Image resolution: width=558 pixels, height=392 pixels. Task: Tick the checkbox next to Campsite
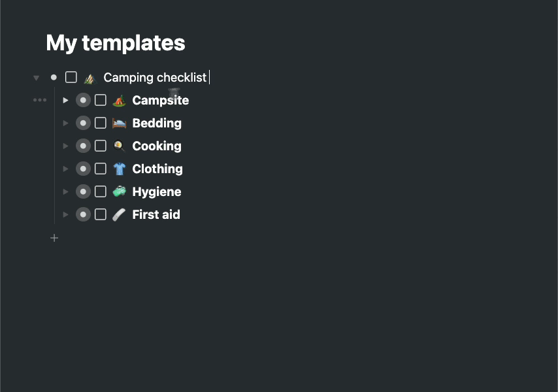tap(100, 100)
